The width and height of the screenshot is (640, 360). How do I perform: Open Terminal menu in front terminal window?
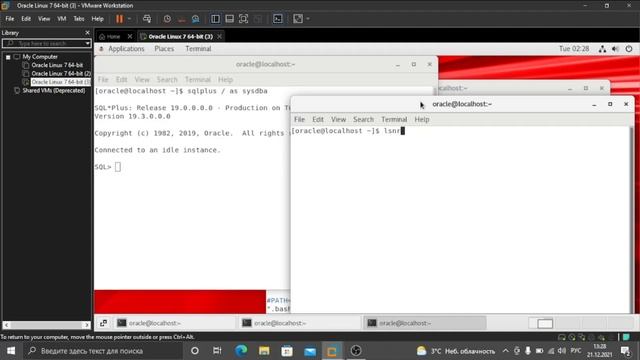pyautogui.click(x=394, y=119)
